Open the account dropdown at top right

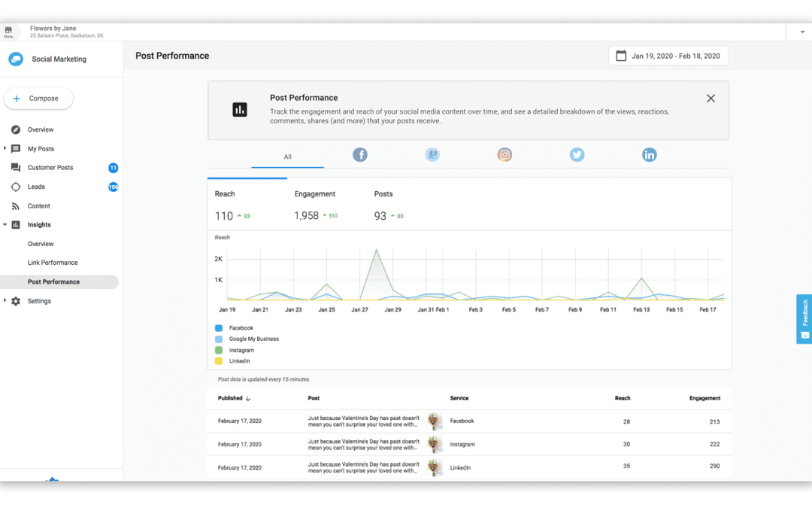(802, 32)
